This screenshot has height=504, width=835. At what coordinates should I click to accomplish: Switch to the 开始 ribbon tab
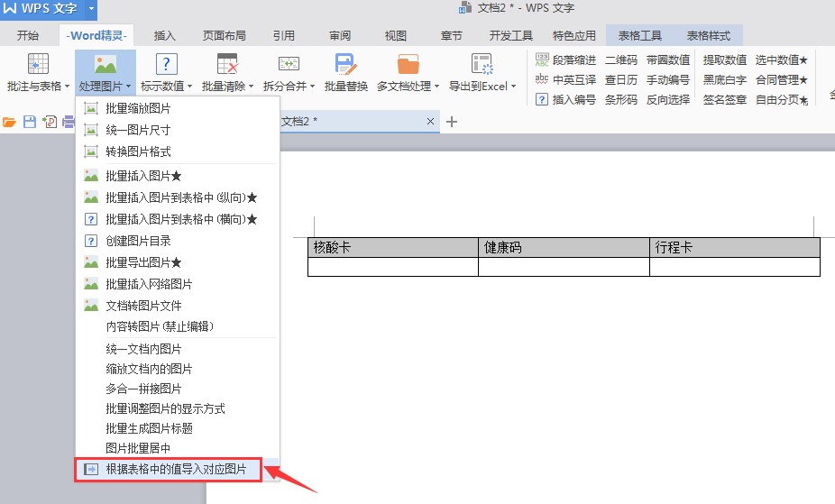pos(28,36)
